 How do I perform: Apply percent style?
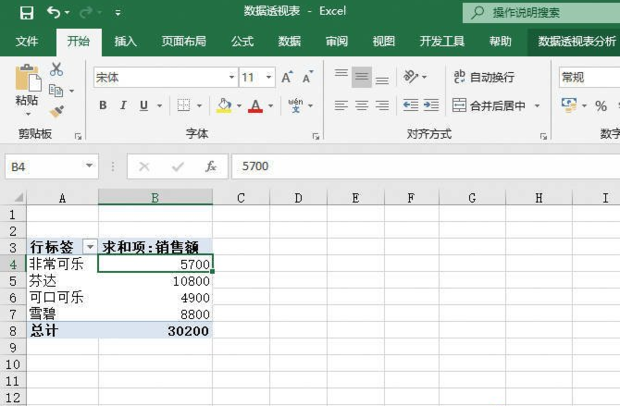tap(601, 106)
